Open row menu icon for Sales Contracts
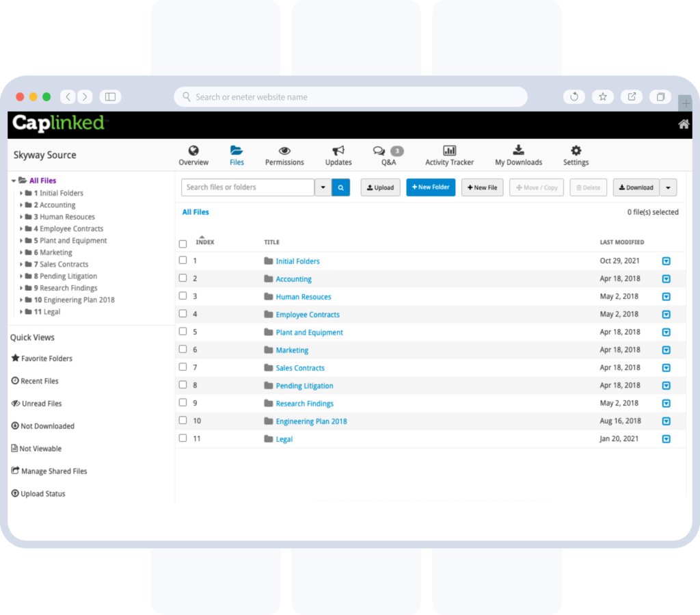The image size is (700, 615). (666, 367)
